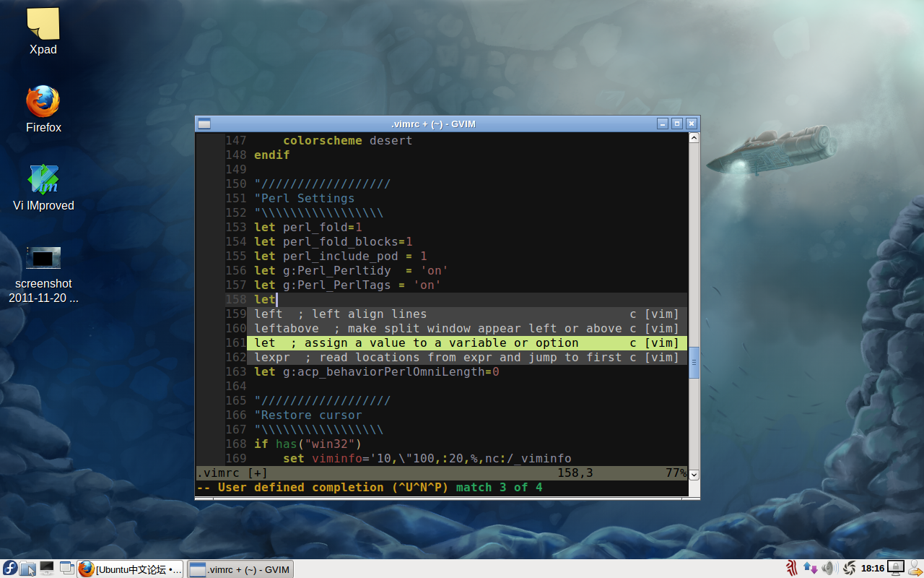The image size is (924, 578).
Task: Open the file manager from the taskbar
Action: (28, 569)
